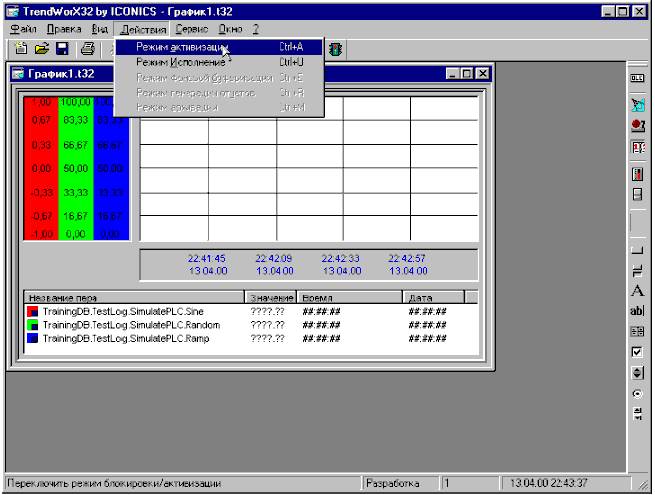Click time label 22:42:33 on time axis

coord(340,259)
